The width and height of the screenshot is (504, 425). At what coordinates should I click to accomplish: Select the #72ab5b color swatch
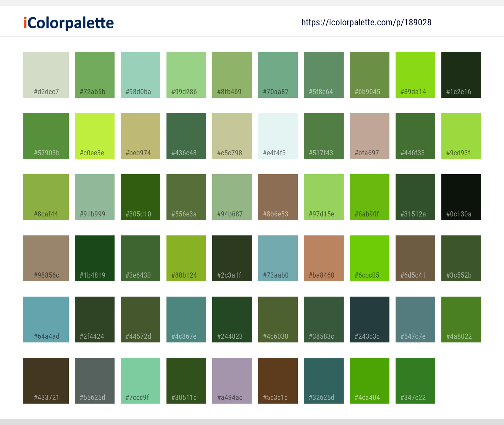tap(95, 75)
